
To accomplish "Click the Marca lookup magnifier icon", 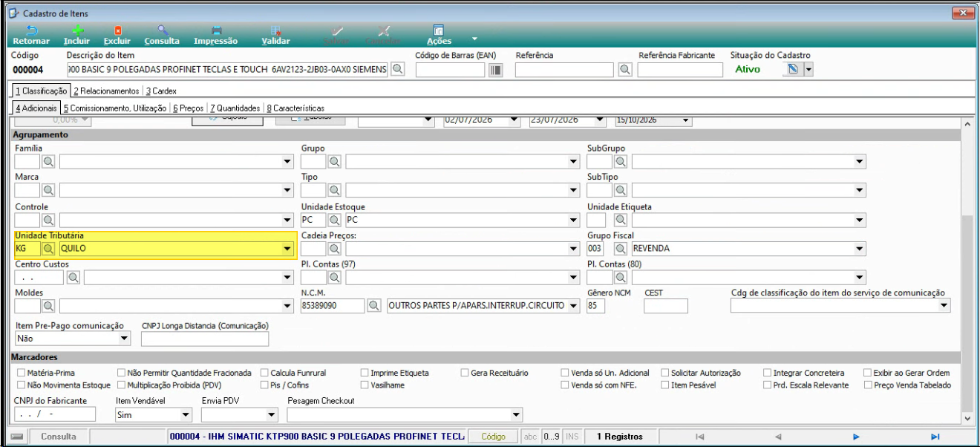I will (48, 191).
